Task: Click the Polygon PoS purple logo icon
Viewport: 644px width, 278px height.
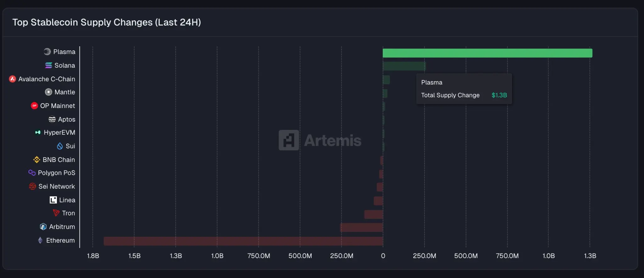Action: [x=32, y=173]
